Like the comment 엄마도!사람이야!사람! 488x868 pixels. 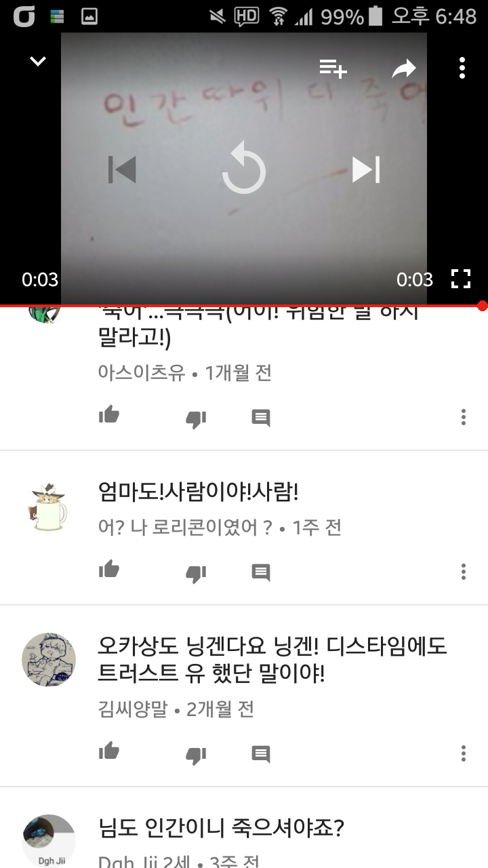point(109,570)
